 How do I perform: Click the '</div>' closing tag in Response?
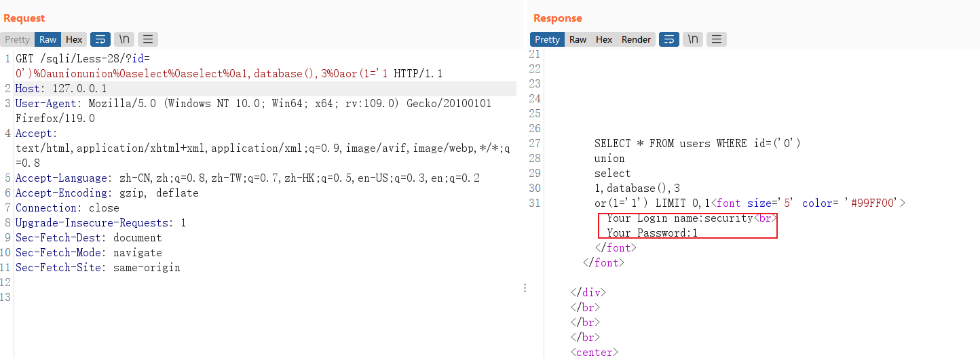click(x=588, y=293)
